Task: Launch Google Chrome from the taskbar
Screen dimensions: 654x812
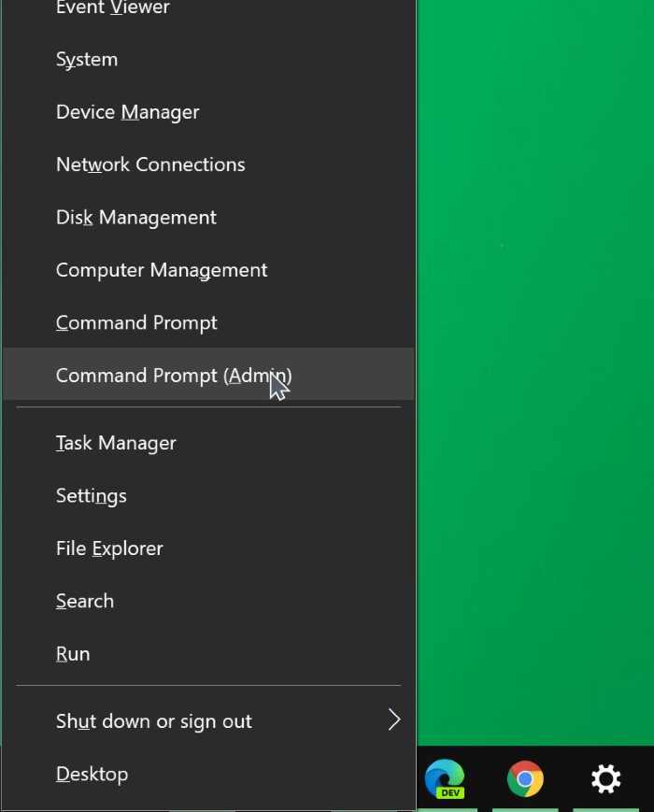Action: click(x=525, y=778)
